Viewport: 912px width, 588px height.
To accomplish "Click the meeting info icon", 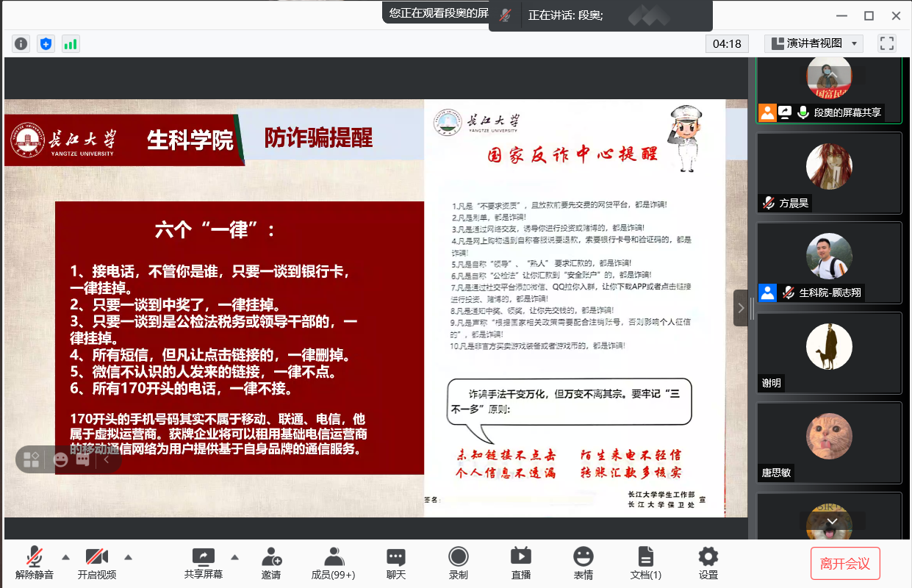I will (21, 44).
